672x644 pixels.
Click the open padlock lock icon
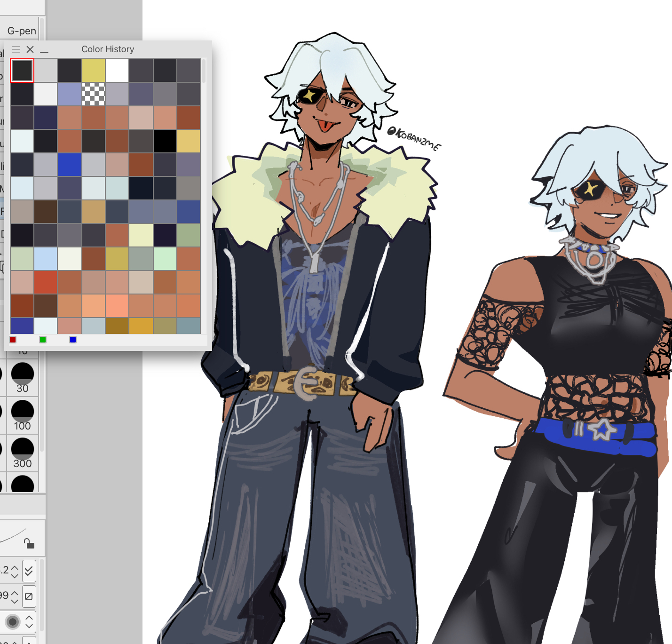point(29,544)
